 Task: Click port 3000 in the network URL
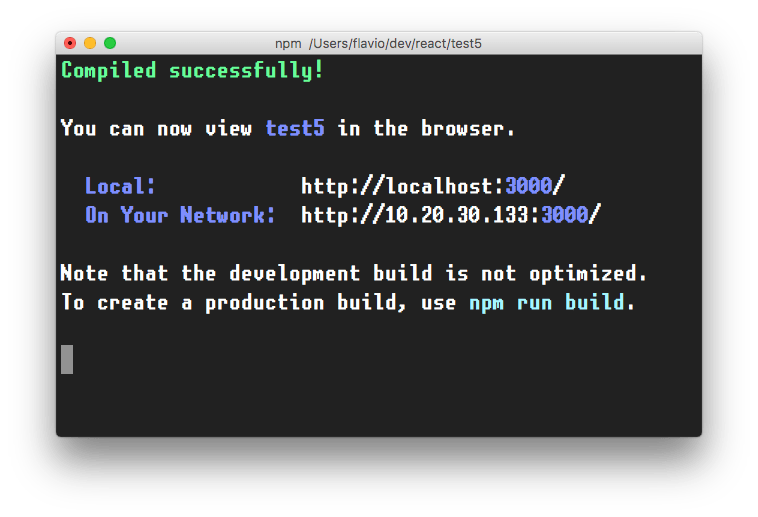565,215
